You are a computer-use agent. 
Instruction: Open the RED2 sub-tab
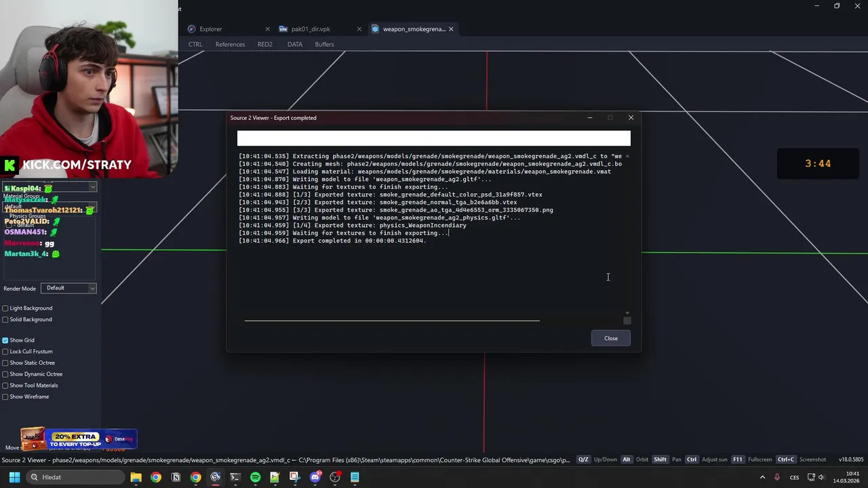[x=264, y=44]
